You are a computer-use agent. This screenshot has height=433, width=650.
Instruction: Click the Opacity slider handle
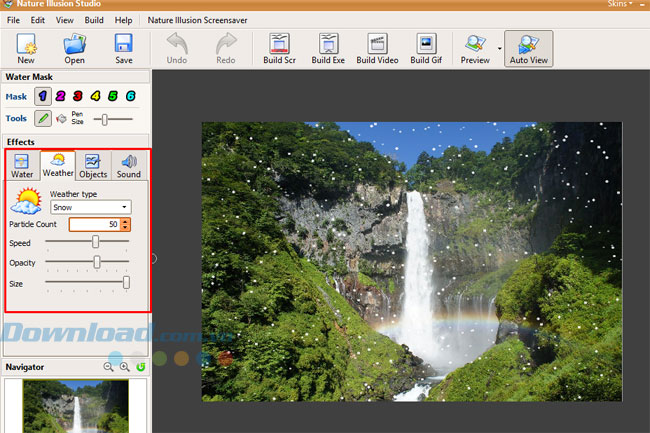coord(97,262)
